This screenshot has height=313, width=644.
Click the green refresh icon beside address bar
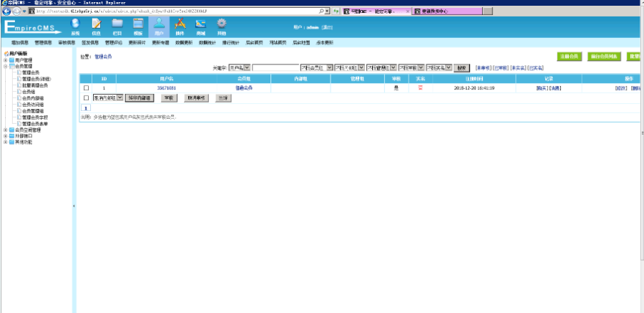(x=336, y=11)
